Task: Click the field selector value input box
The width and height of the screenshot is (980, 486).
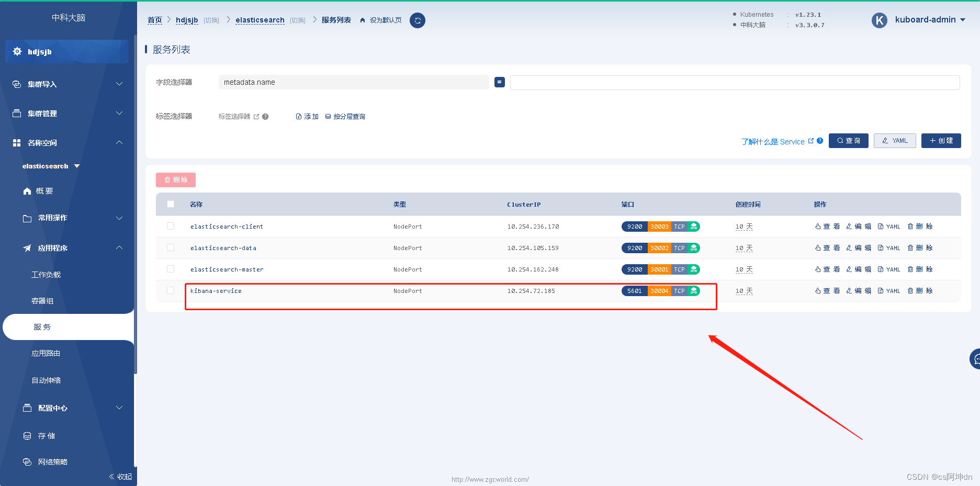Action: 735,83
